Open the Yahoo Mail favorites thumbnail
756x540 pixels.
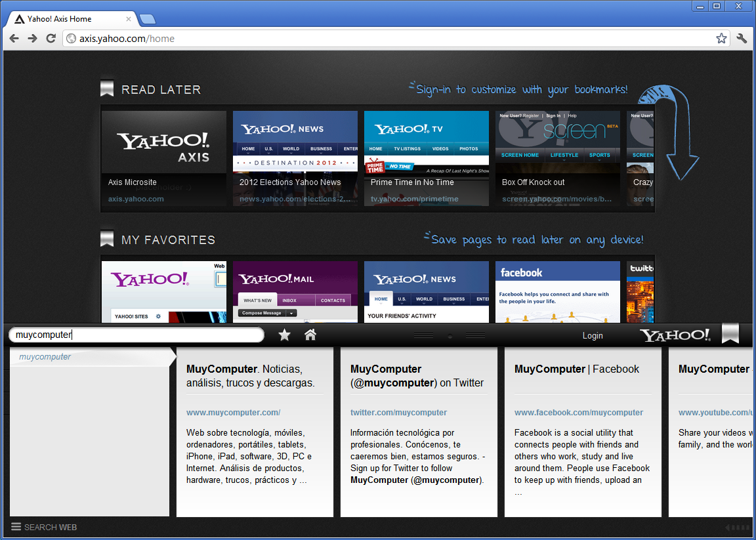[295, 292]
